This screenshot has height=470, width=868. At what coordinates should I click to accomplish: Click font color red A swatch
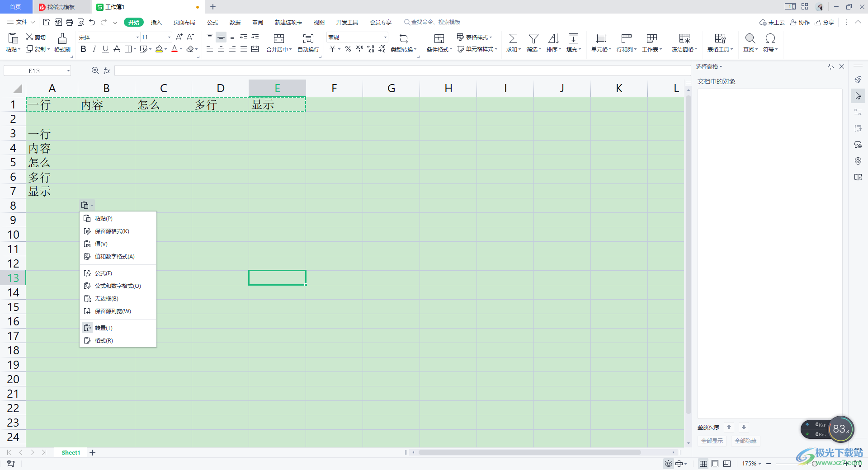point(175,49)
